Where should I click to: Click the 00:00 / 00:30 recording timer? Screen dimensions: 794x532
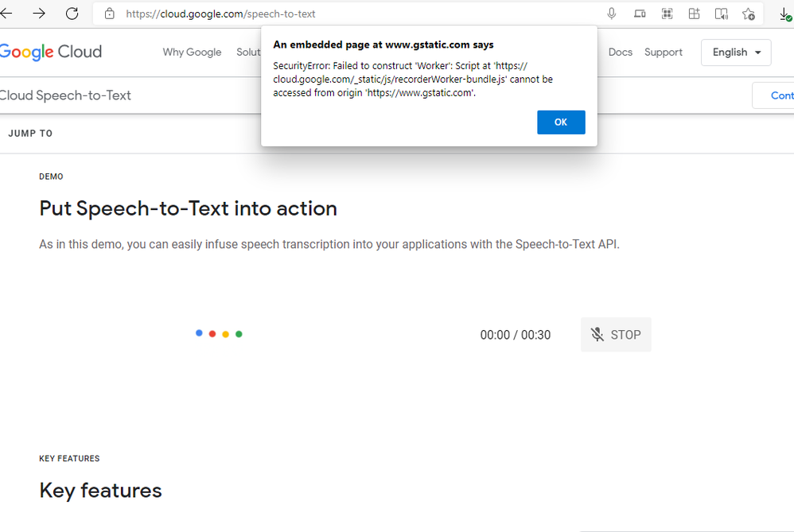(x=516, y=335)
